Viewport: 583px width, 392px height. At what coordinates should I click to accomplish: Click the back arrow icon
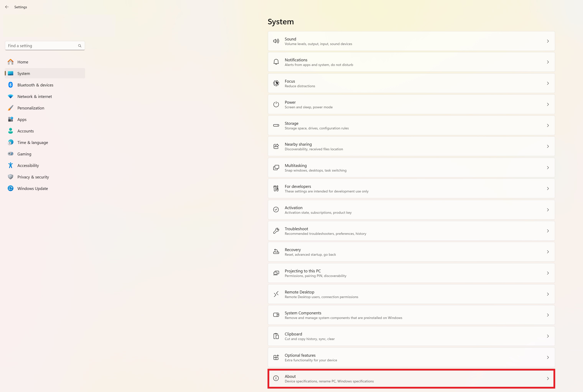coord(7,7)
